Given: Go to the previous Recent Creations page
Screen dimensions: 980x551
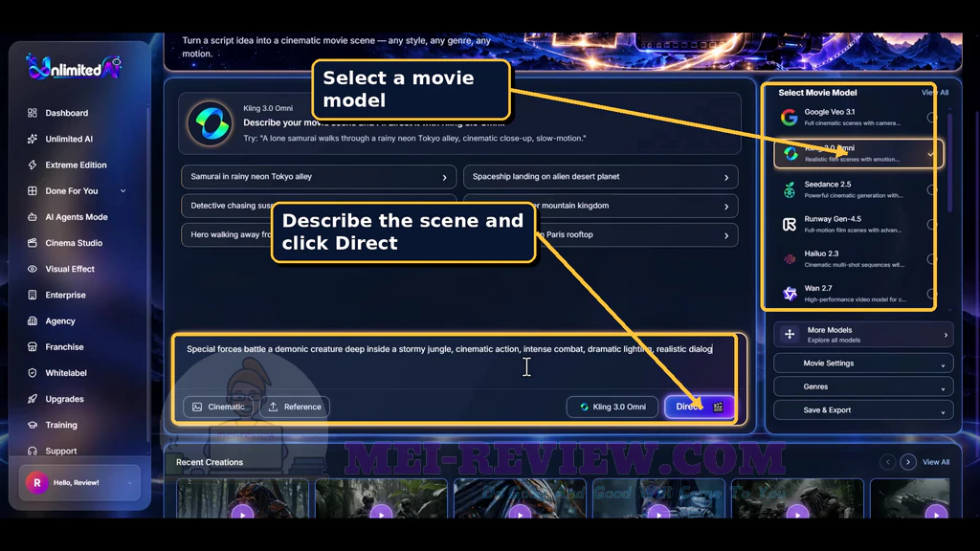Looking at the screenshot, I should 887,462.
